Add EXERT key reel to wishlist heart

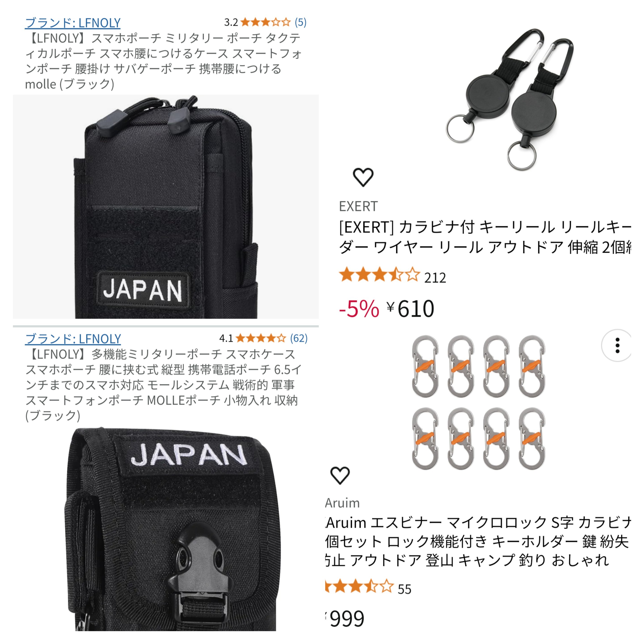point(363,177)
